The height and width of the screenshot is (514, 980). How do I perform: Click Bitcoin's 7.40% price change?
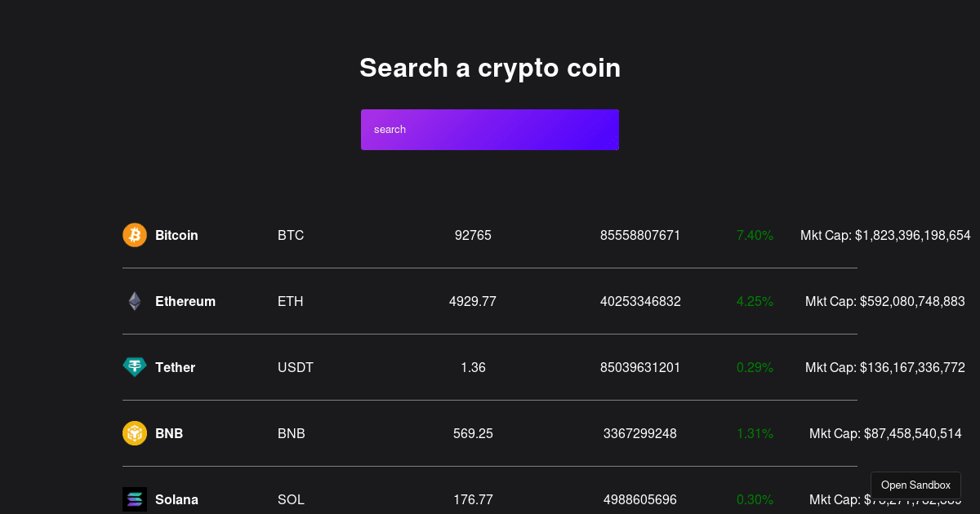pos(755,235)
